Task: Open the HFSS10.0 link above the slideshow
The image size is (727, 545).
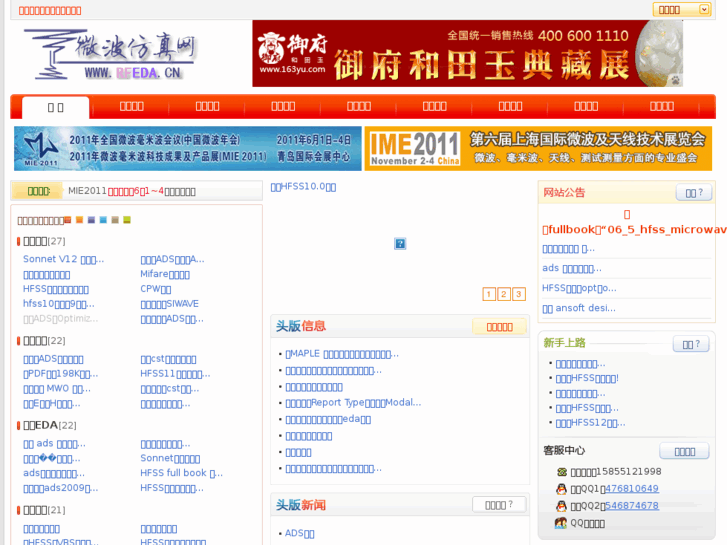Action: tap(303, 187)
